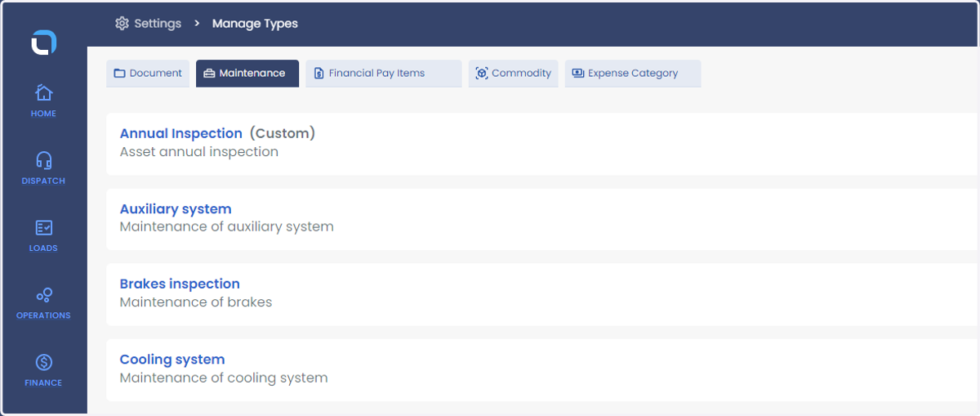Open the Auxiliary system type
The height and width of the screenshot is (416, 980).
(x=176, y=209)
